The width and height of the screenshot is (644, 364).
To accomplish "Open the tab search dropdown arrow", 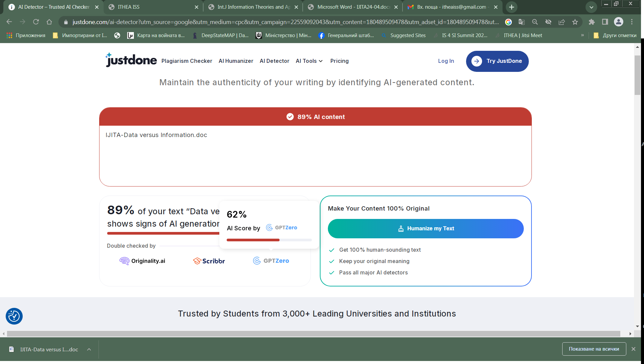I will 591,7.
